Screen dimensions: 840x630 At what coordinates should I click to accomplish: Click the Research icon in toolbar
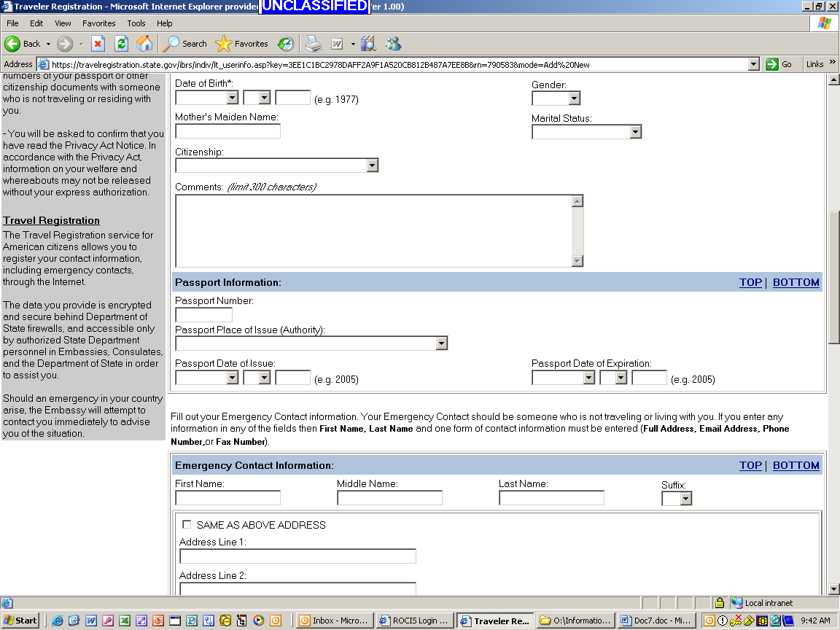coord(368,44)
